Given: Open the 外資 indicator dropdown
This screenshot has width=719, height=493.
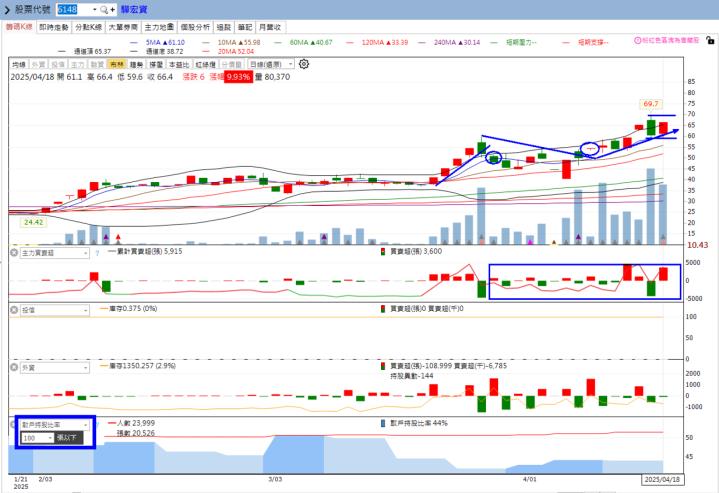Looking at the screenshot, I should [55, 368].
